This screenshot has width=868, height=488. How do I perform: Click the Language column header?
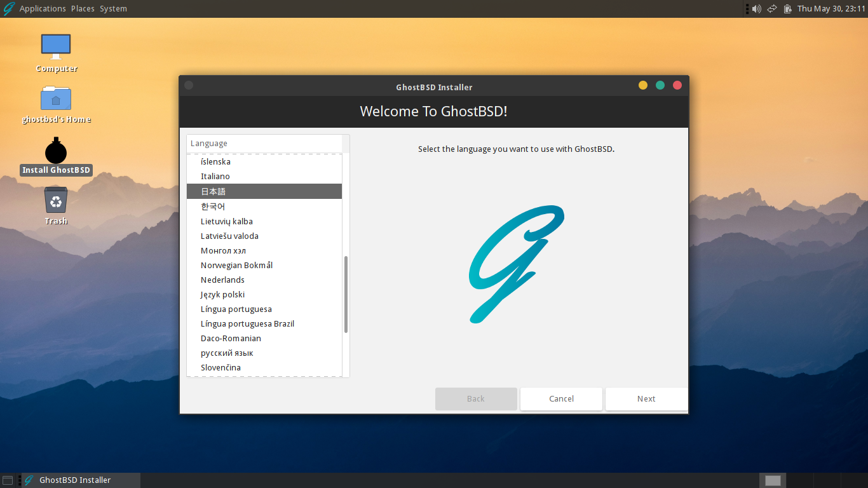[264, 144]
